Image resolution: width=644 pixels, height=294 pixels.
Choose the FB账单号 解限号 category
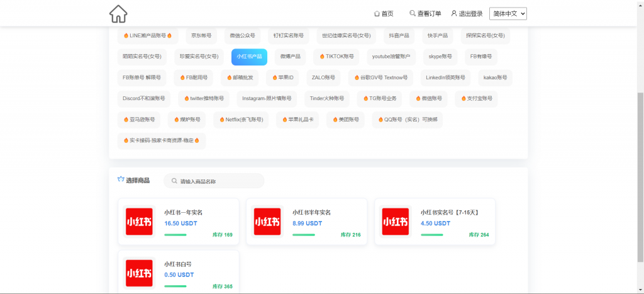142,77
